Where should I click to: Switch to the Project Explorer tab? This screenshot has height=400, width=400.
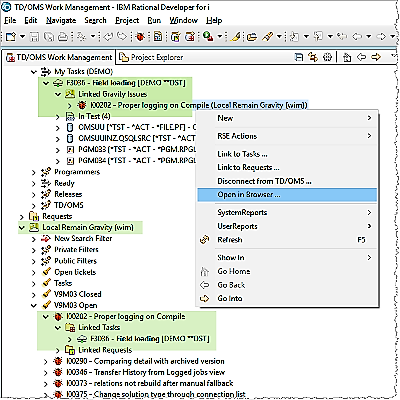151,57
